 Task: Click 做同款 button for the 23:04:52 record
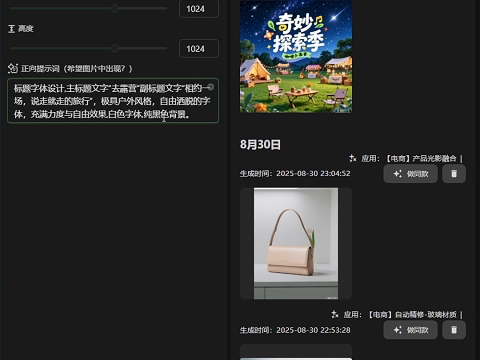click(410, 174)
